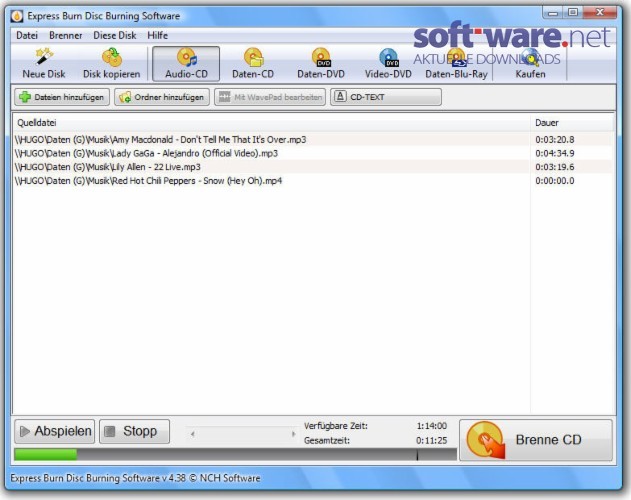Stop playback with Stopp button

pos(134,431)
